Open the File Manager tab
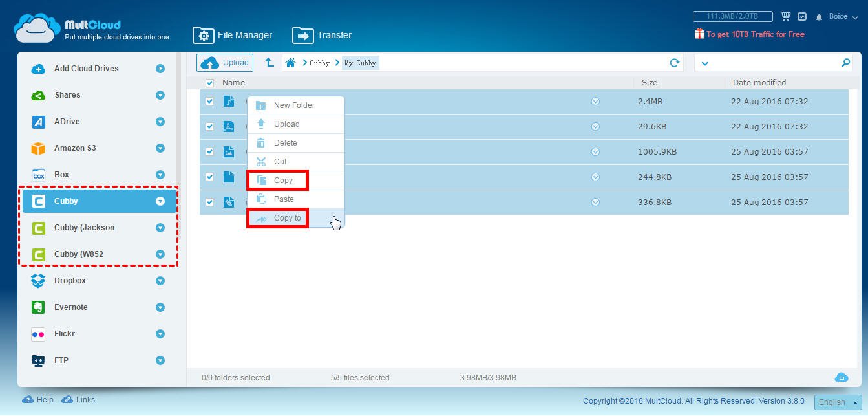 coord(233,35)
